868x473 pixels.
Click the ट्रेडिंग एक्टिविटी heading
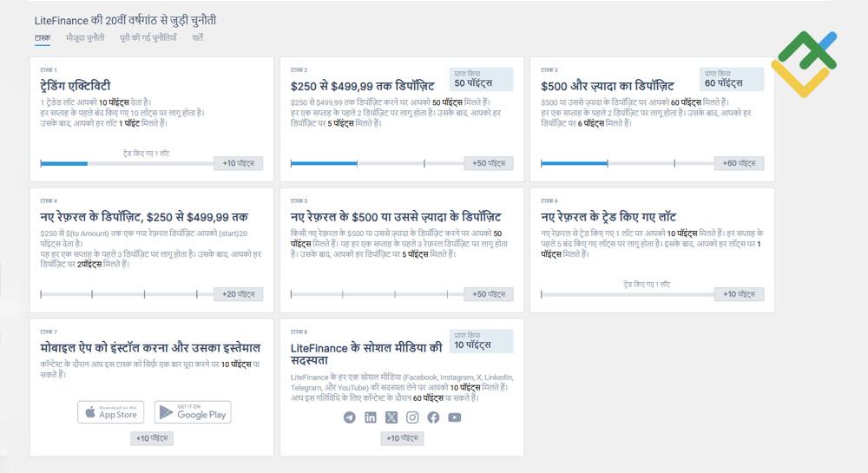[76, 86]
